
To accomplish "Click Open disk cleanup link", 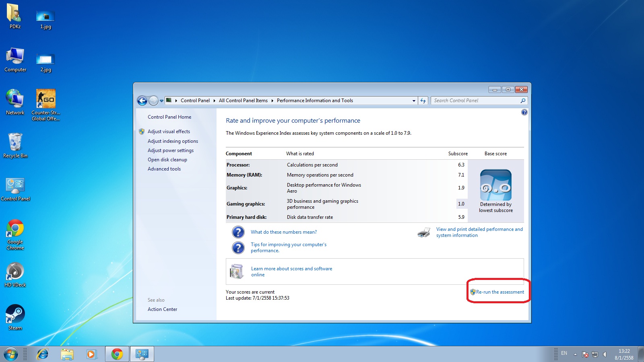I will (x=167, y=160).
